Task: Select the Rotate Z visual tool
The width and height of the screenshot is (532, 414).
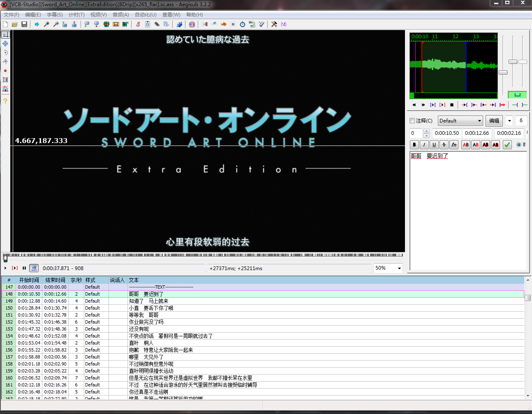Action: [5, 53]
